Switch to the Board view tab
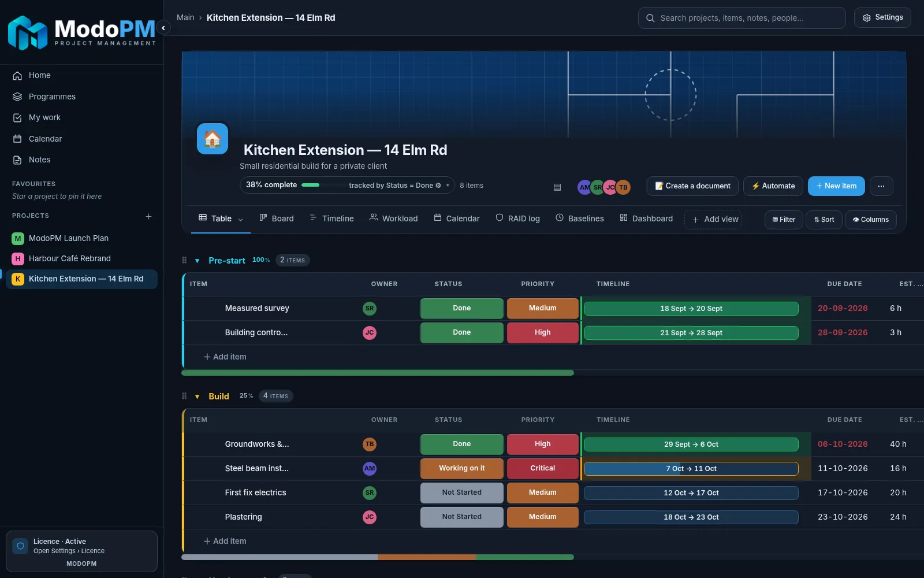Image resolution: width=924 pixels, height=578 pixels. point(277,218)
